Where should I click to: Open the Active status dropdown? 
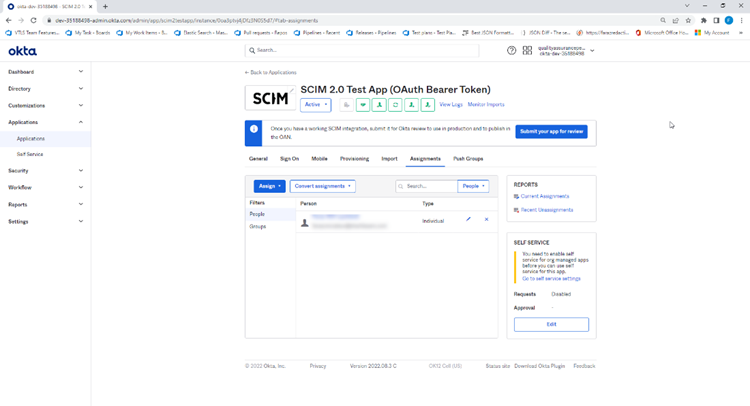pos(316,105)
